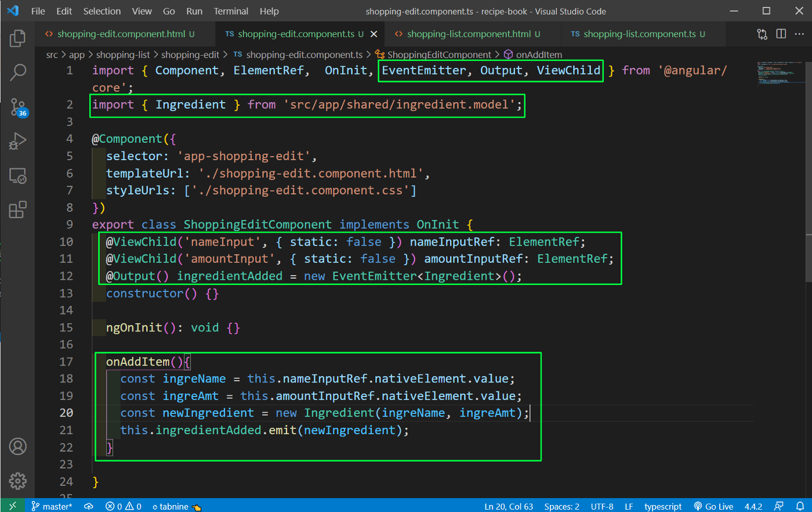The image size is (812, 512).
Task: Close the shopping-edit.component.ts tab
Action: (374, 34)
